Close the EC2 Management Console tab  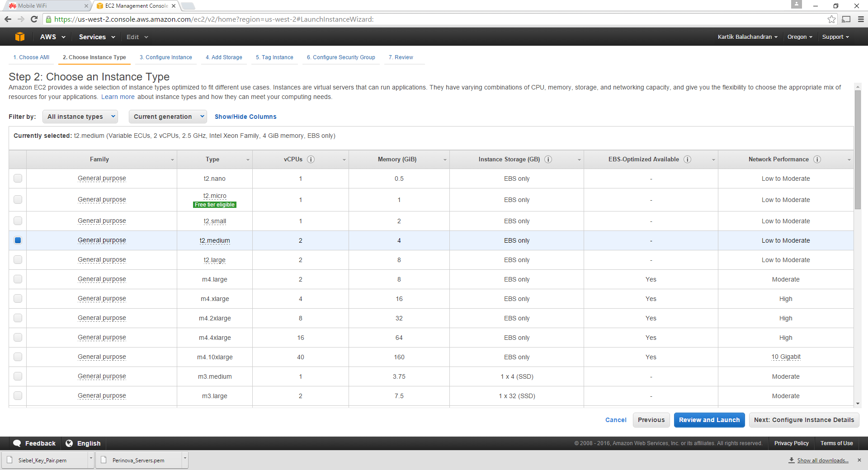point(174,6)
